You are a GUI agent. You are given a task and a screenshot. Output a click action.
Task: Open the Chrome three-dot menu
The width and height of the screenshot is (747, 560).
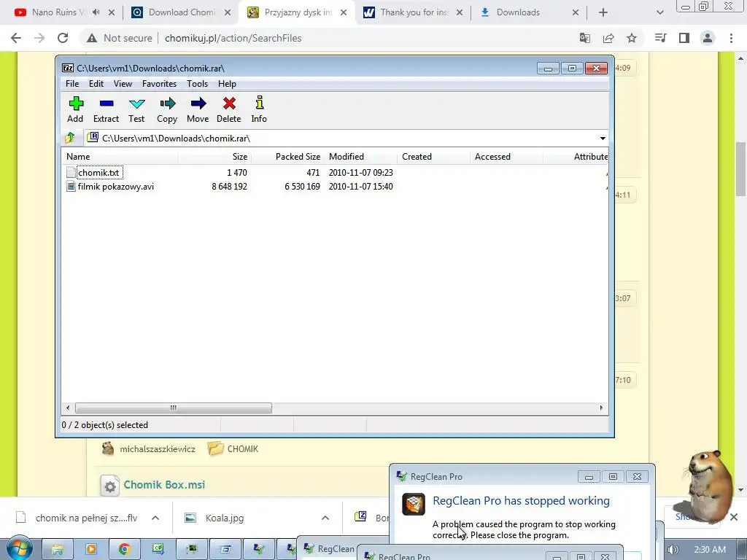click(x=731, y=38)
